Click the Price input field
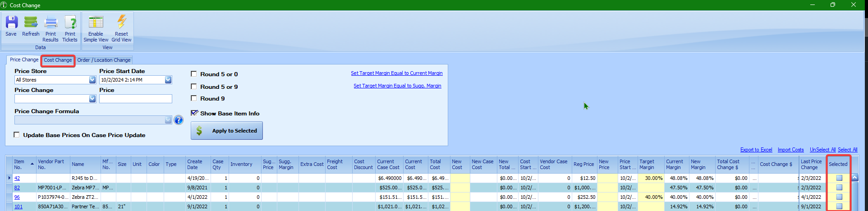Viewport: 868px width, 211px height. pyautogui.click(x=135, y=99)
